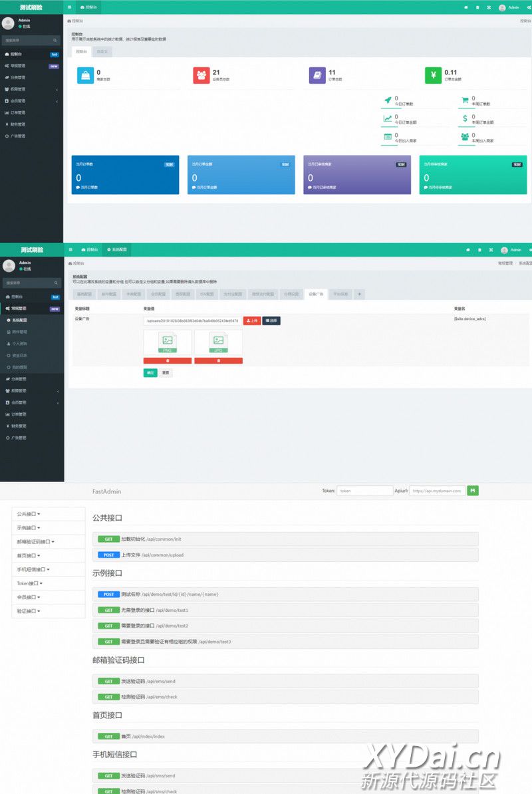
Task: Delete the JPG file with its red button
Action: 219,360
